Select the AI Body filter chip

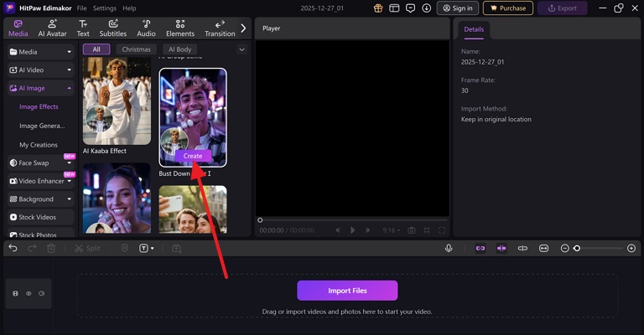tap(180, 49)
